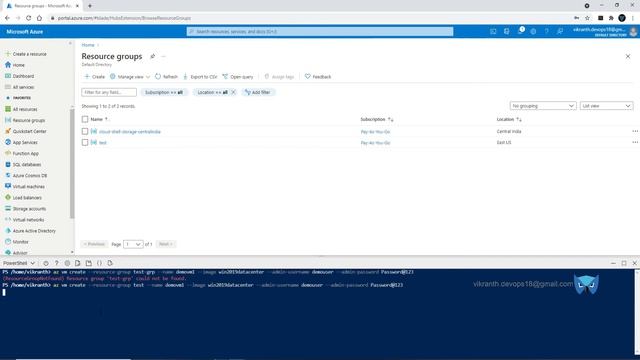Remove the Location filter
Image resolution: width=640 pixels, height=360 pixels.
(233, 92)
